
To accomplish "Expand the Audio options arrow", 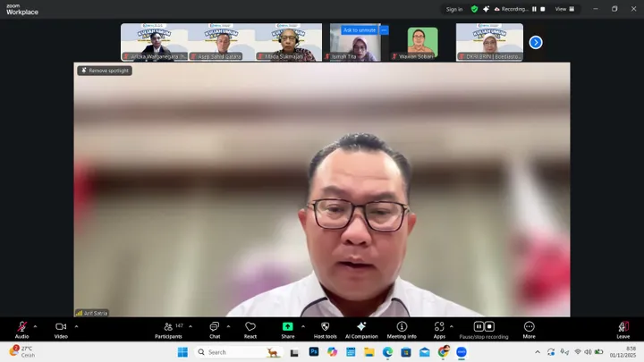I will tap(35, 326).
